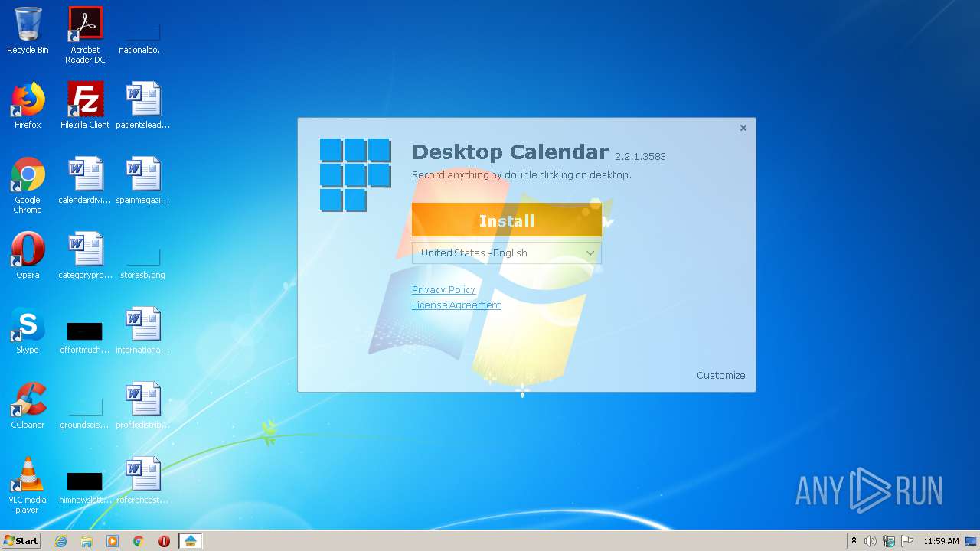980x551 pixels.
Task: Select the calendardivi... Word document
Action: (85, 181)
